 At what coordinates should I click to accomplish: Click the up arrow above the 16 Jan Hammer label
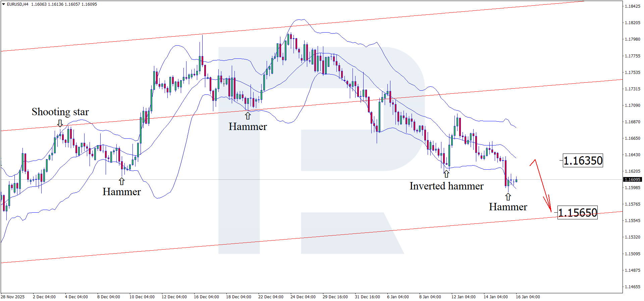pos(508,197)
